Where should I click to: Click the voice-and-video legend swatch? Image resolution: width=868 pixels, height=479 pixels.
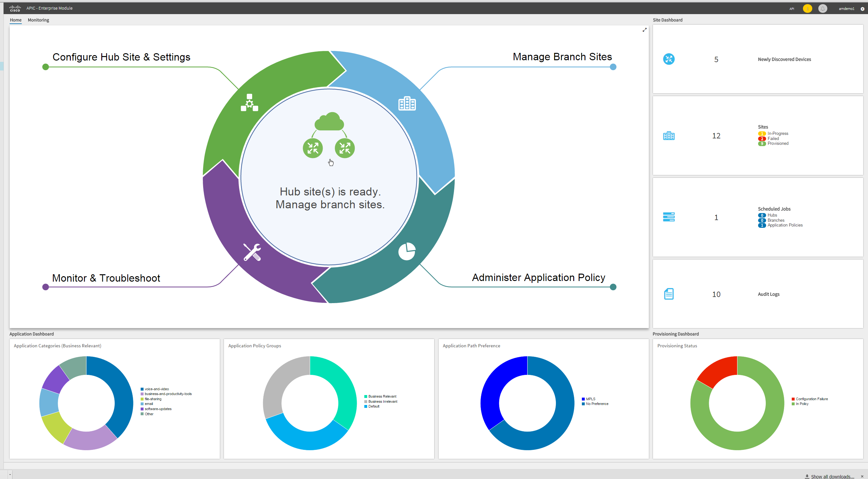coord(142,389)
